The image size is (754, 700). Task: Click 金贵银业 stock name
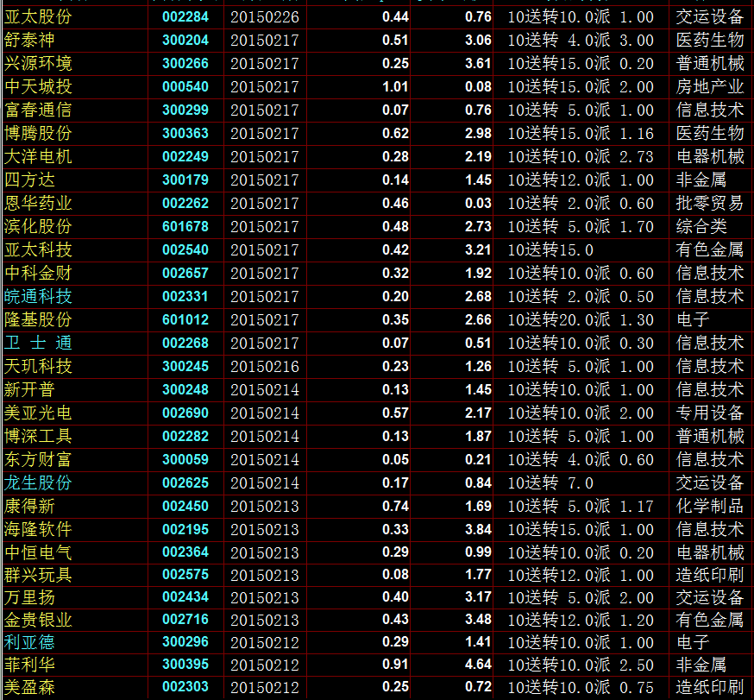click(x=38, y=620)
